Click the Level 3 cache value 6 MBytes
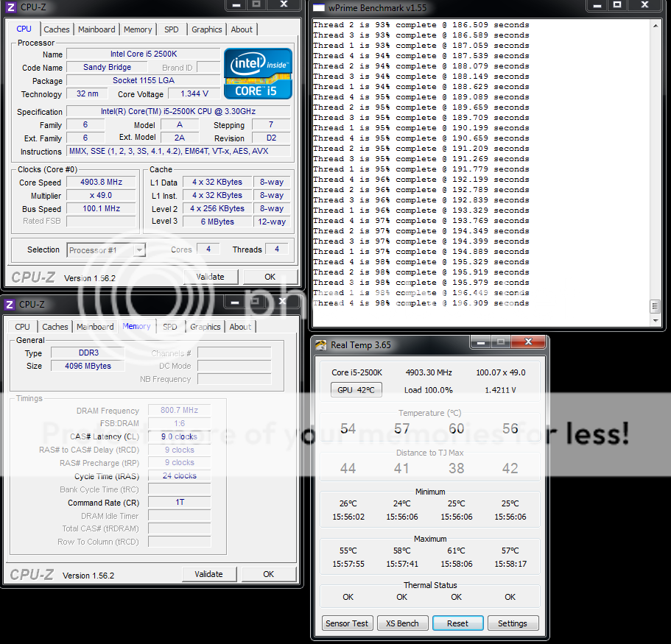This screenshot has width=671, height=644. click(217, 222)
